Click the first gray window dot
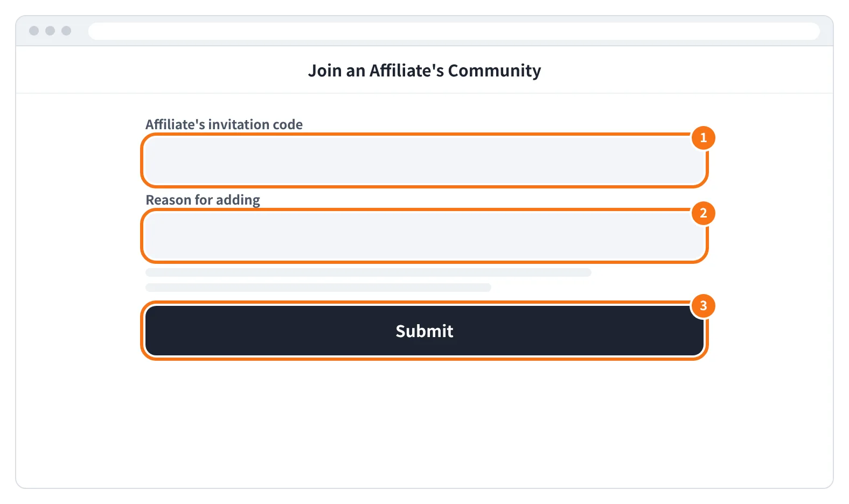Viewport: 849px width, 504px height. 34,31
